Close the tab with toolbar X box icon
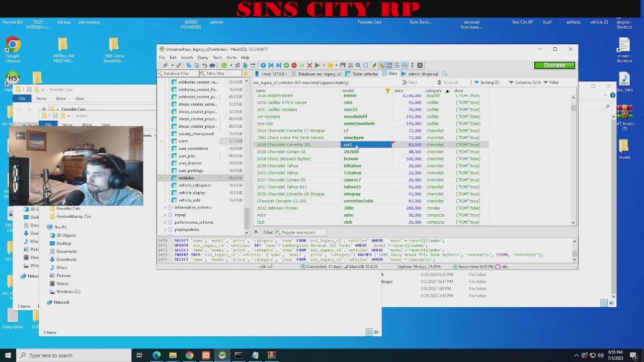The image size is (644, 362). point(420,65)
